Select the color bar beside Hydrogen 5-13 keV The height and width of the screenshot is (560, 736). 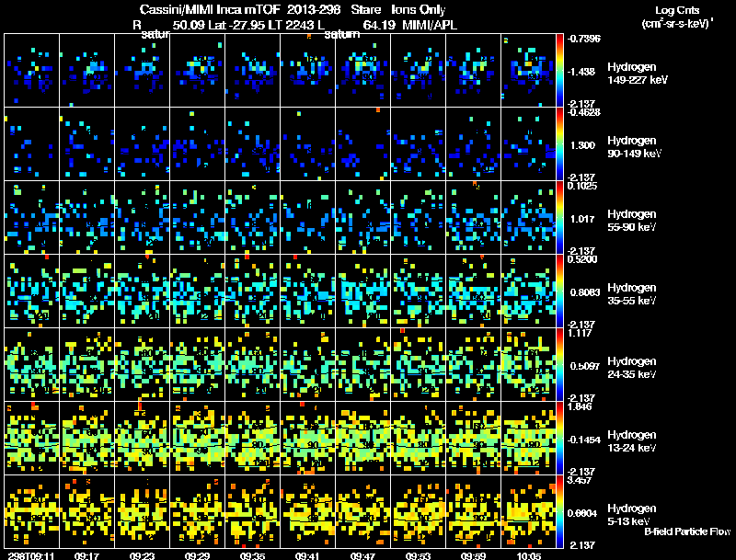point(559,512)
